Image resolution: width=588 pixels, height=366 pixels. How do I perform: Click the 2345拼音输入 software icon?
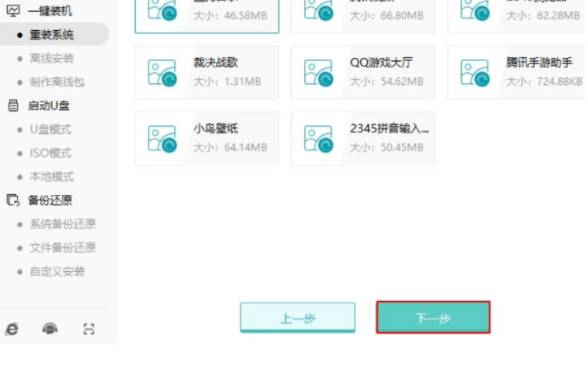[x=318, y=138]
